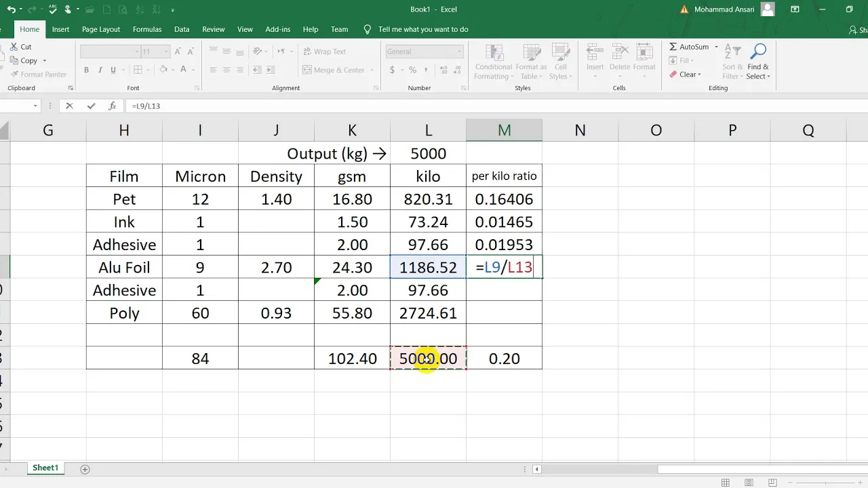This screenshot has height=488, width=868.
Task: Click in the formula bar showing =L9/L13
Action: coord(495,106)
